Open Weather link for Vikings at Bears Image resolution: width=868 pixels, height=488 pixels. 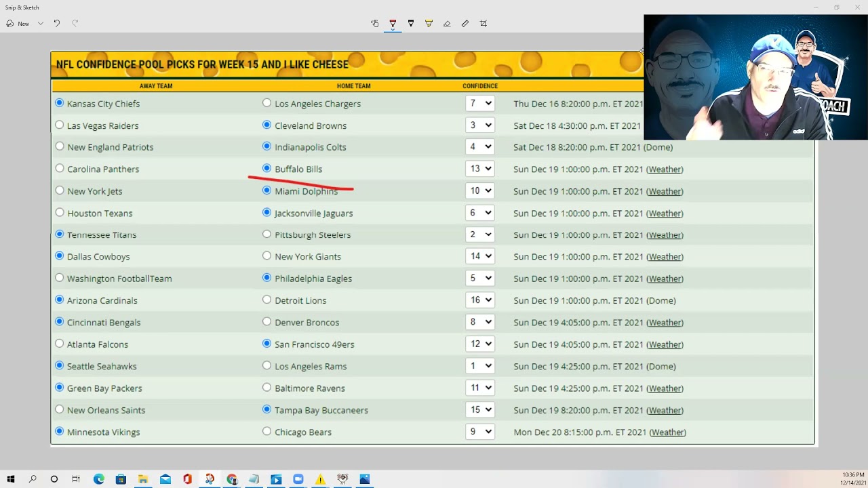tap(668, 432)
